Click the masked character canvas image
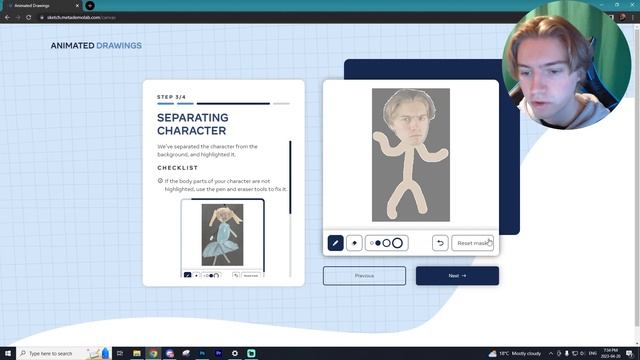640x360 pixels. [411, 155]
